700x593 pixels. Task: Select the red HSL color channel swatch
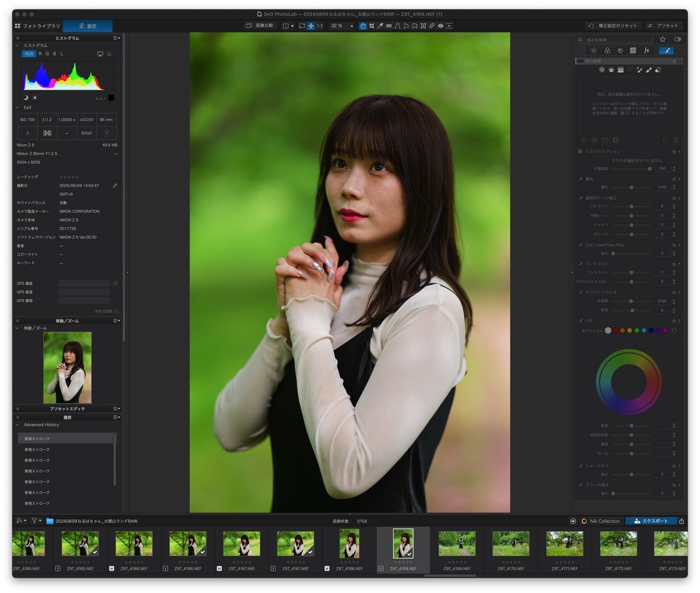point(615,331)
